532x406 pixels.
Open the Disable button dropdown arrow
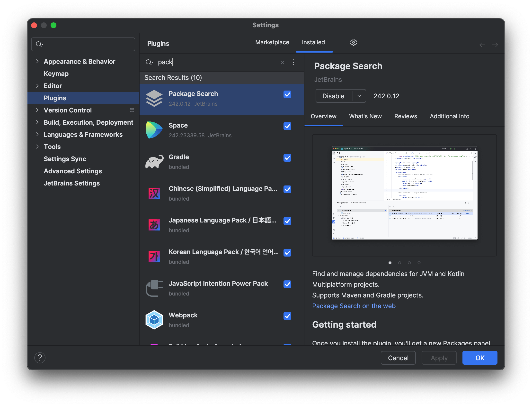click(359, 96)
